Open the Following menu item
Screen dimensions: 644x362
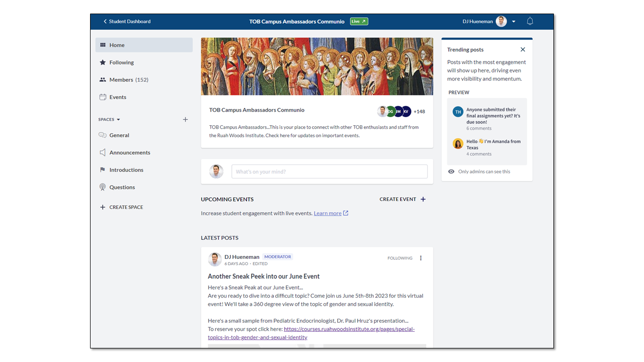122,62
